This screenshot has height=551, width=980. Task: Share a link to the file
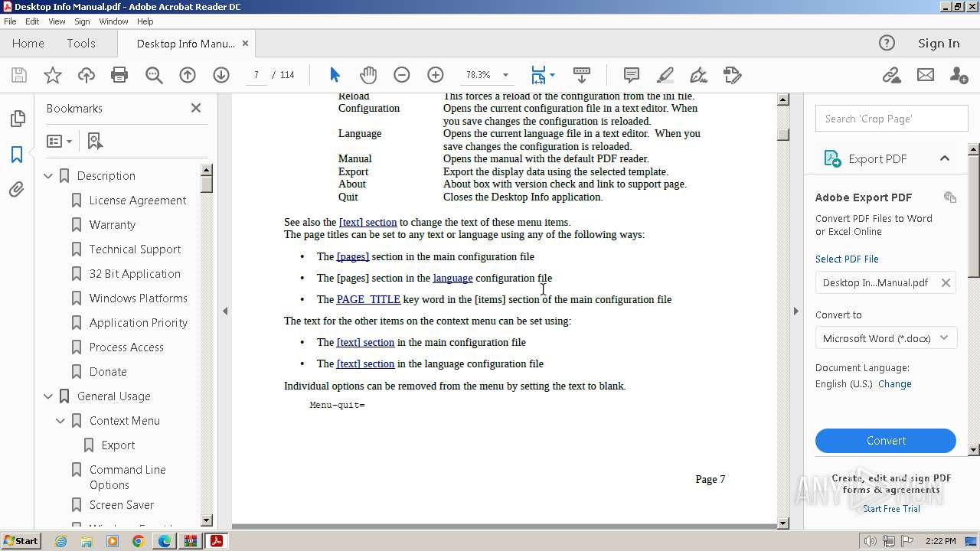891,75
